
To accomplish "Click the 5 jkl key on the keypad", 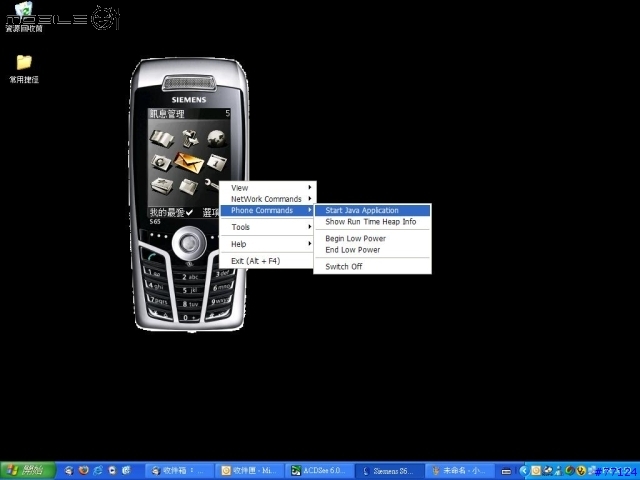I will coord(190,290).
